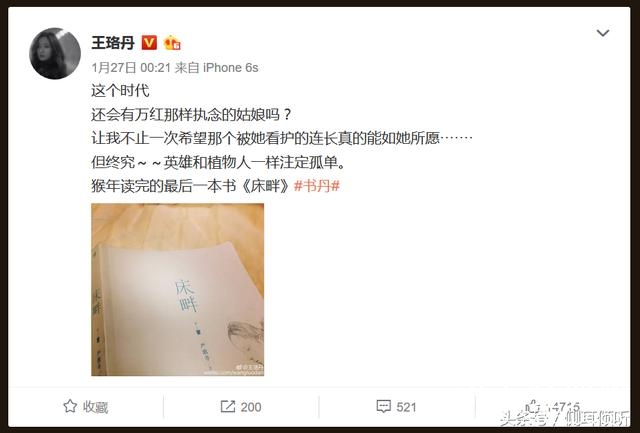Open the #书丹# hashtag topic
Image resolution: width=640 pixels, height=433 pixels.
317,186
